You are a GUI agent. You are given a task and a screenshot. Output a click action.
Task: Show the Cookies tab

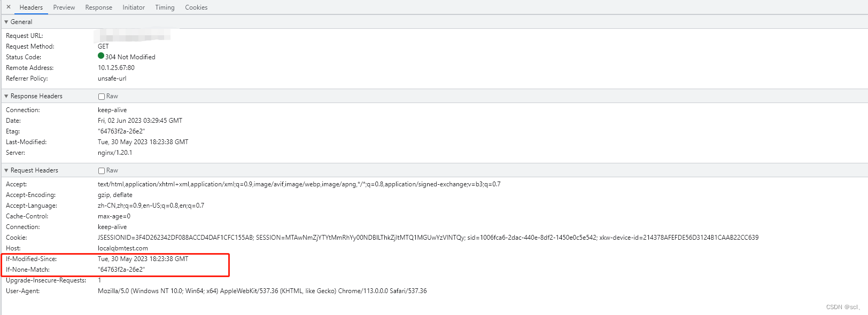(196, 7)
